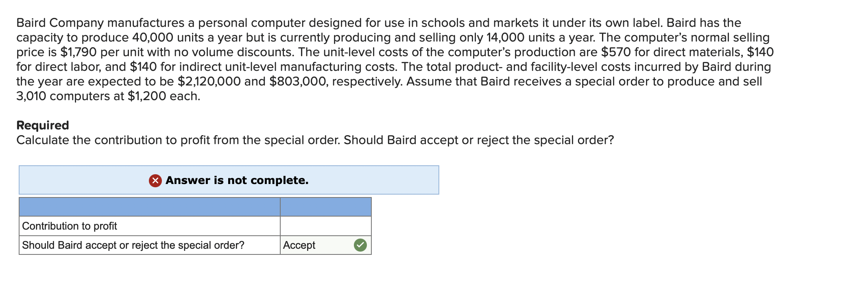Click the words 'Baird Company' in the problem
The height and width of the screenshot is (298, 868).
coord(60,23)
